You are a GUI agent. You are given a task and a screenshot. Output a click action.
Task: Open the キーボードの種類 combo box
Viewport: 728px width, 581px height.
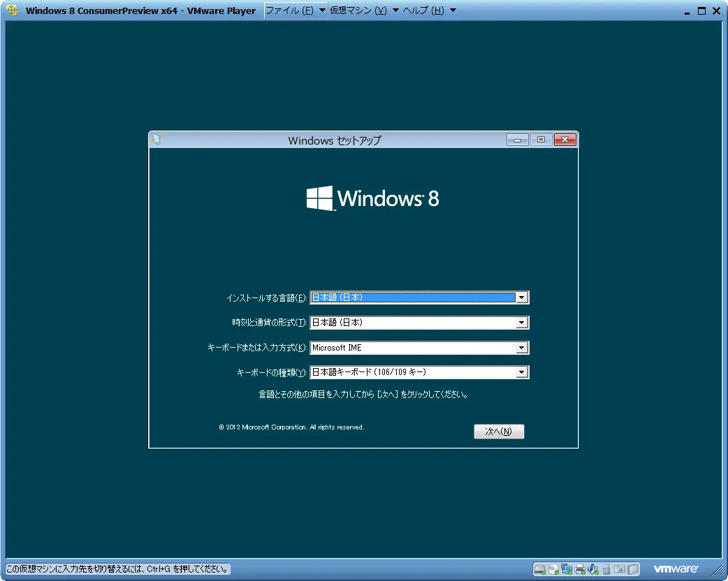point(521,373)
